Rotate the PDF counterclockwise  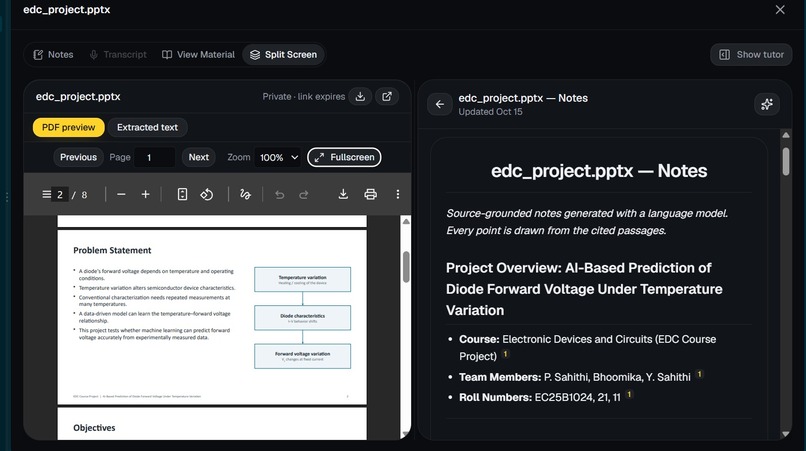(207, 194)
